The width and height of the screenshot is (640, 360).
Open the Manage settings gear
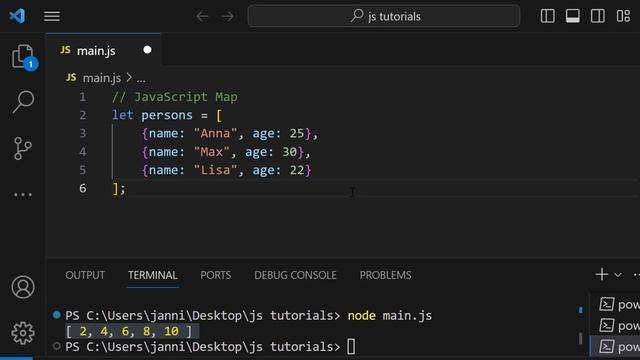click(x=23, y=333)
